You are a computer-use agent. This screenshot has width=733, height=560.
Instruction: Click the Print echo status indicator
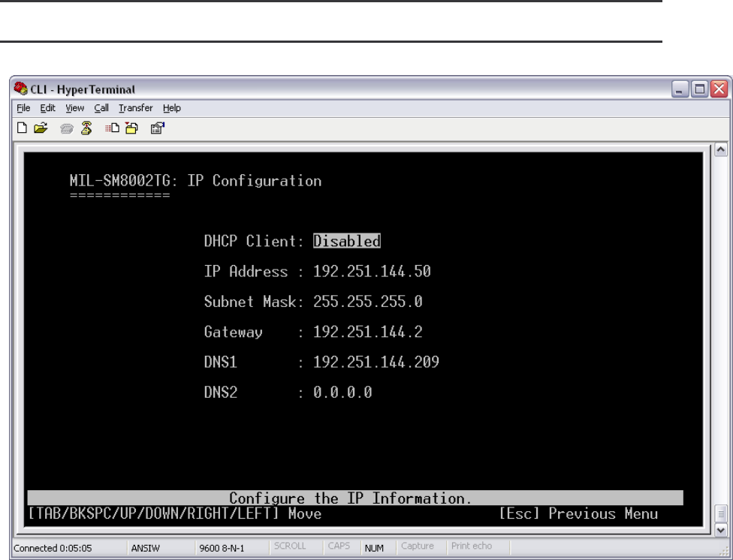(x=472, y=546)
